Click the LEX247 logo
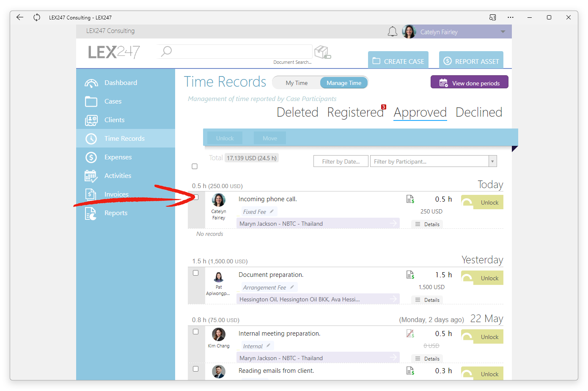This screenshot has height=391, width=588. [114, 52]
